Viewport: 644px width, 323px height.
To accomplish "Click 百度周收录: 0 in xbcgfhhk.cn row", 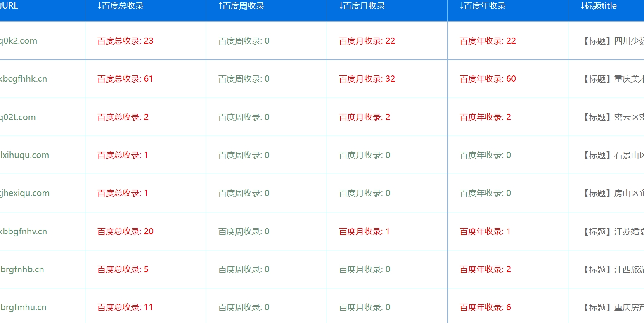I will pyautogui.click(x=244, y=79).
